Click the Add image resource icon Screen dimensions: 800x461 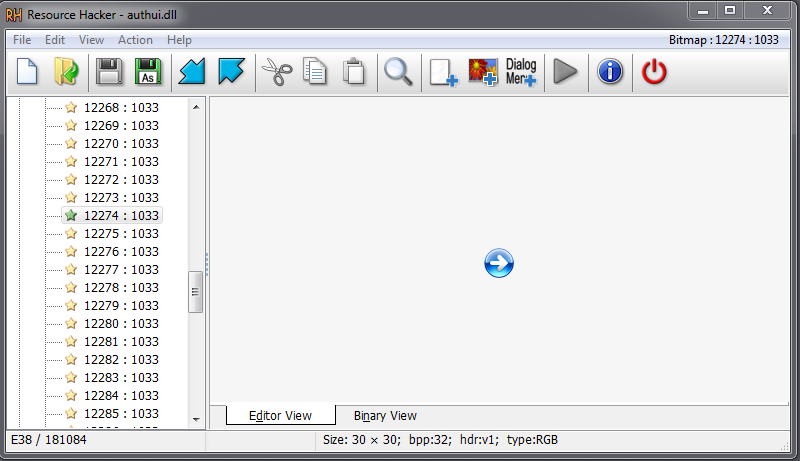483,71
